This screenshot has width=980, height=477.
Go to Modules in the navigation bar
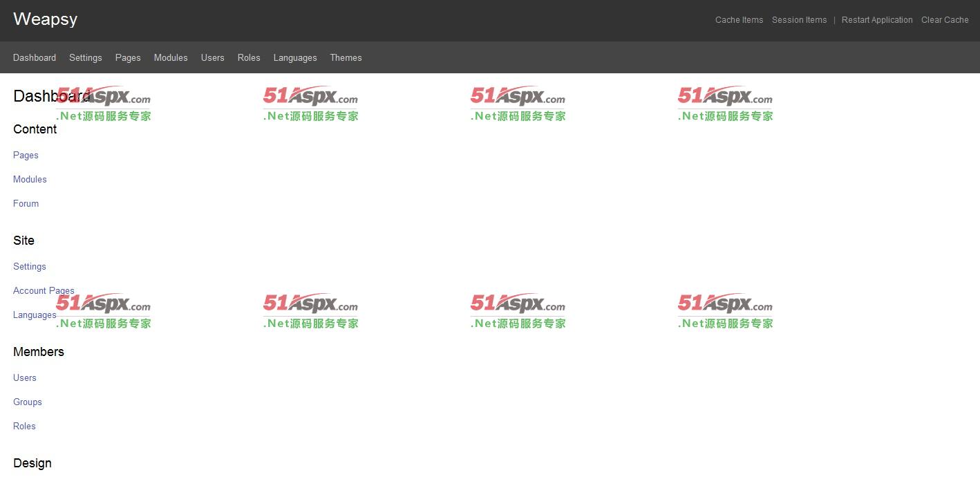pos(171,57)
